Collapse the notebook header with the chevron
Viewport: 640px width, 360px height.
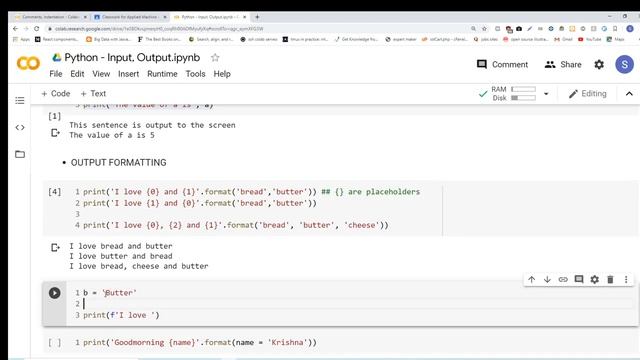pyautogui.click(x=629, y=94)
